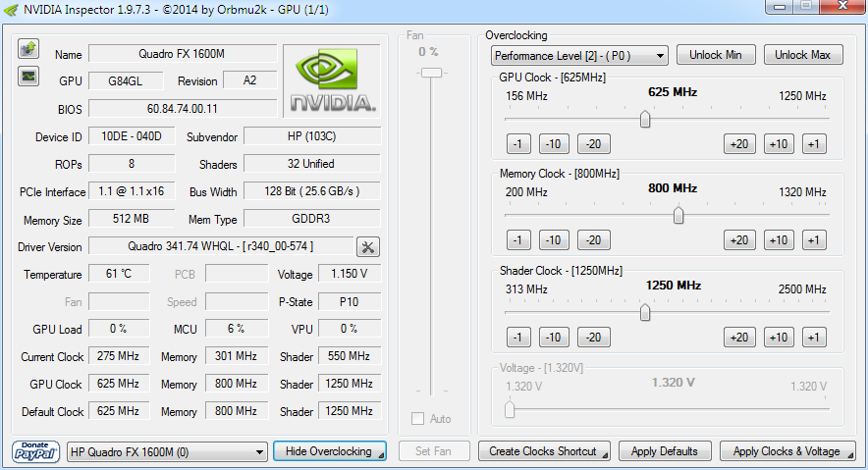The image size is (868, 470).
Task: Decrease Memory Clock by 20 MHz
Action: click(594, 240)
